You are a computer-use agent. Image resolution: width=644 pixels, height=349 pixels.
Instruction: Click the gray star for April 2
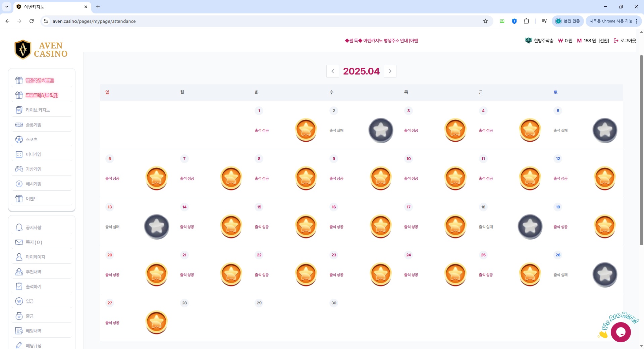(381, 130)
